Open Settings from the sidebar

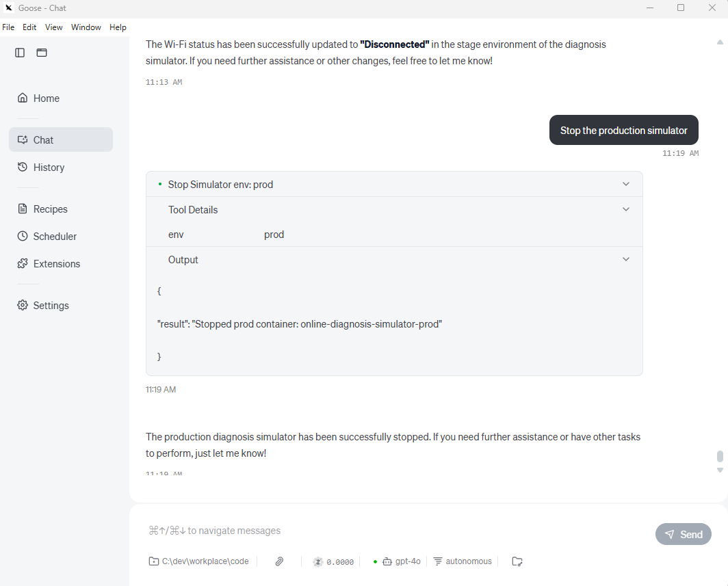(51, 306)
